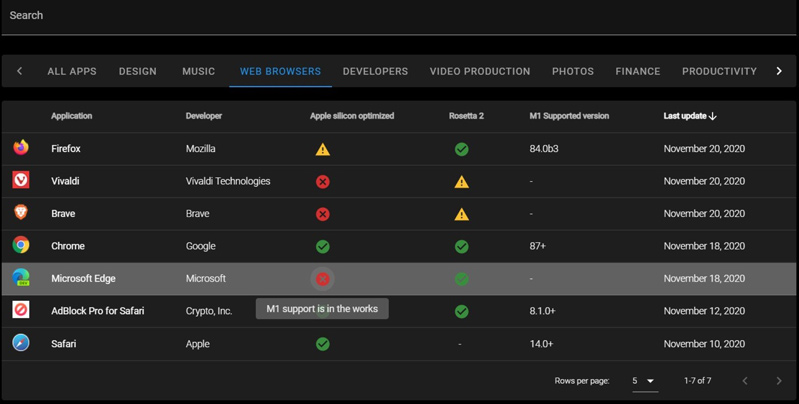Image resolution: width=799 pixels, height=404 pixels.
Task: Switch to the Video Production tab
Action: tap(480, 71)
